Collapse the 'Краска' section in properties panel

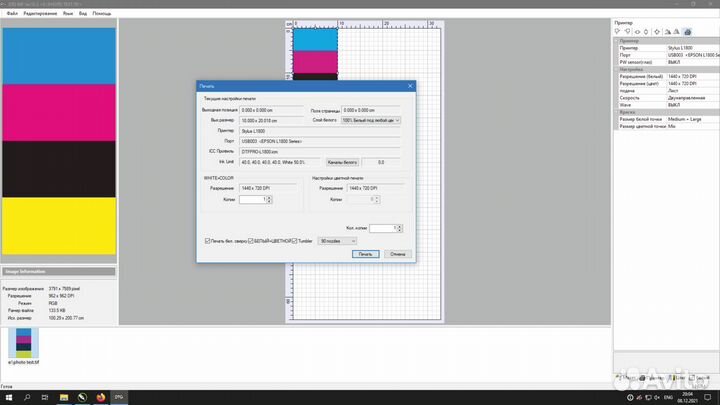tap(617, 112)
